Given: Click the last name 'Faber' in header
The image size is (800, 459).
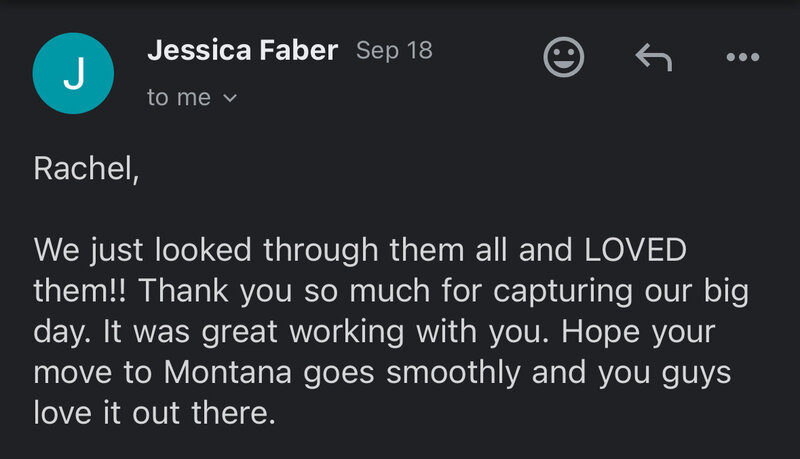Looking at the screenshot, I should tap(299, 50).
